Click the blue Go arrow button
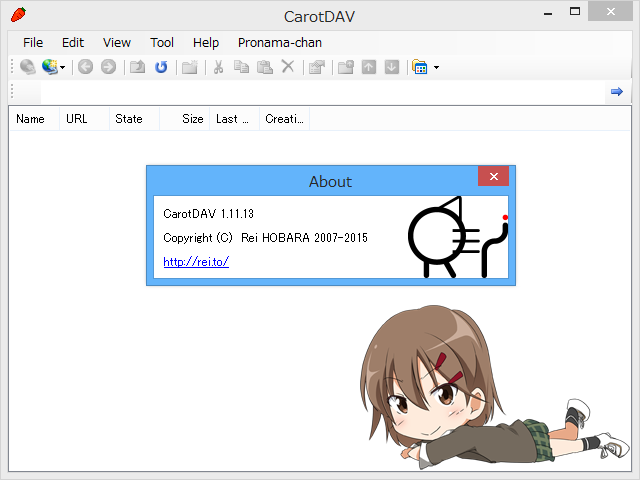This screenshot has height=480, width=640. coord(617,91)
